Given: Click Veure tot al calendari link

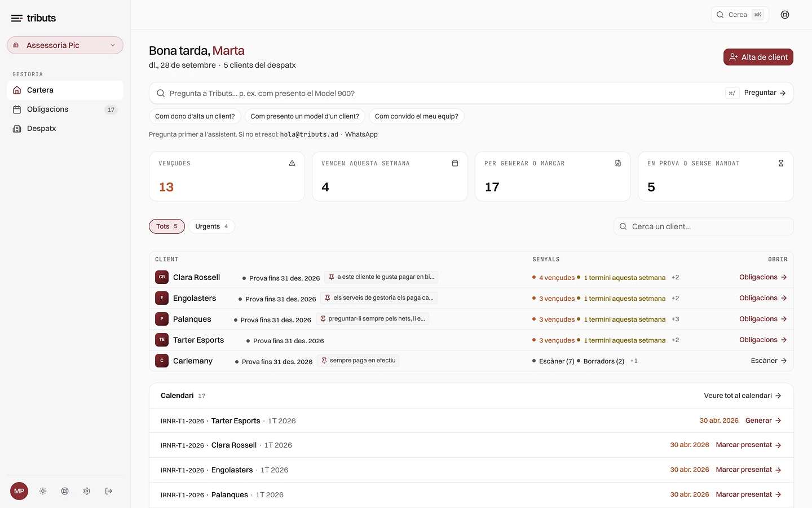Looking at the screenshot, I should [743, 396].
